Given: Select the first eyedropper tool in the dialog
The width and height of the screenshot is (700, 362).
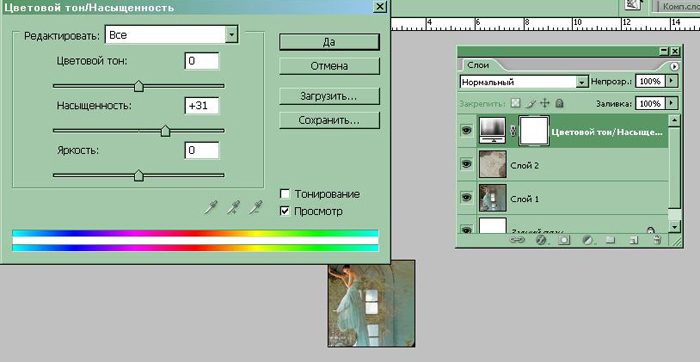Looking at the screenshot, I should pyautogui.click(x=211, y=207).
